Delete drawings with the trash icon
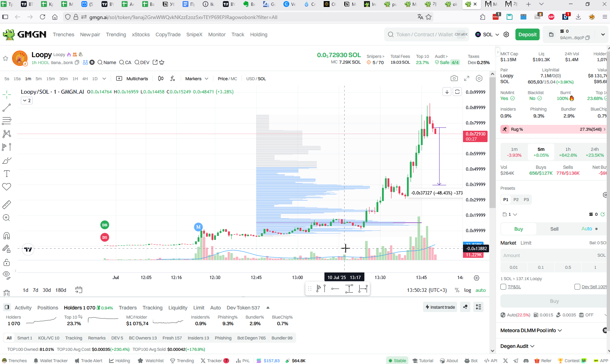 tap(7, 293)
